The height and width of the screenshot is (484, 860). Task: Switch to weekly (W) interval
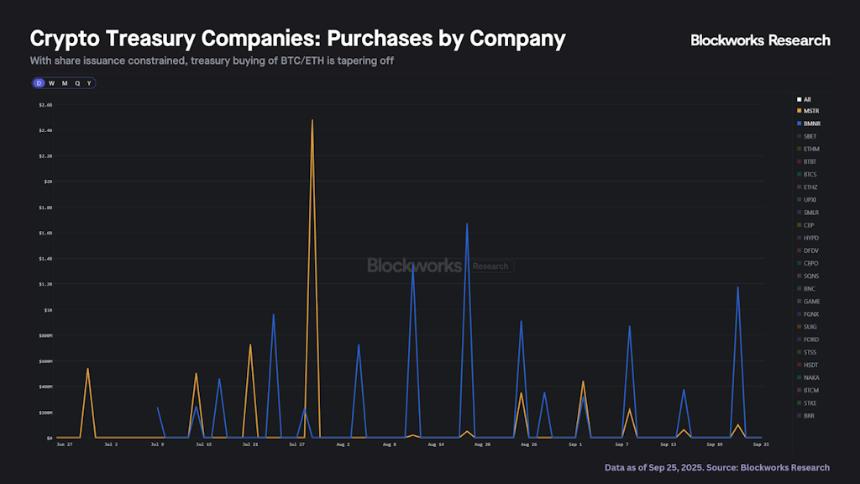pos(51,83)
